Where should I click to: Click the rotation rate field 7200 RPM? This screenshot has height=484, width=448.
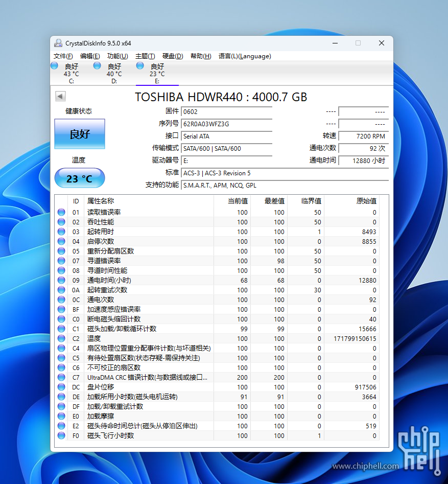[x=364, y=136]
